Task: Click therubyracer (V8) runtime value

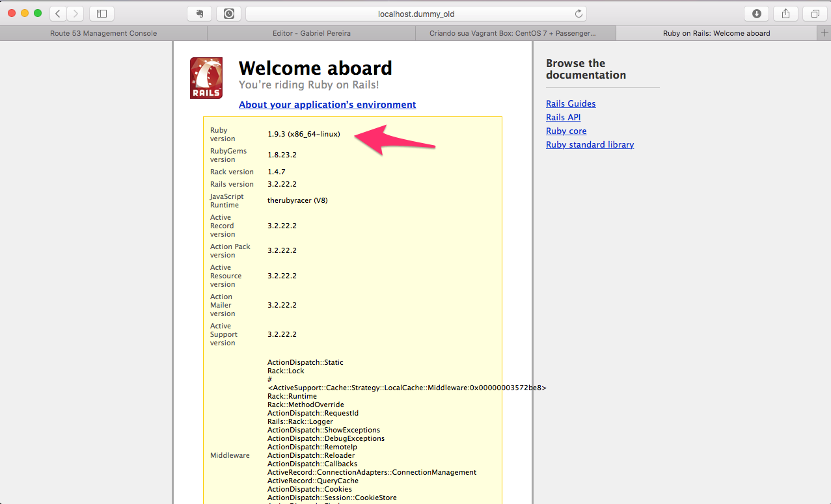Action: click(x=297, y=200)
